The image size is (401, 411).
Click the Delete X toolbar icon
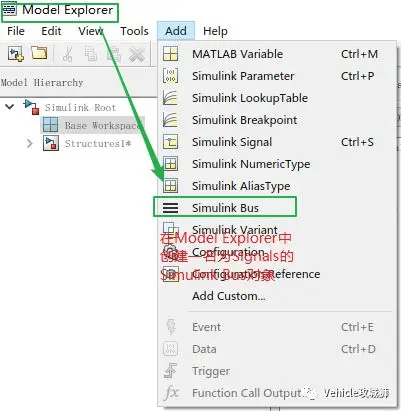coord(137,54)
